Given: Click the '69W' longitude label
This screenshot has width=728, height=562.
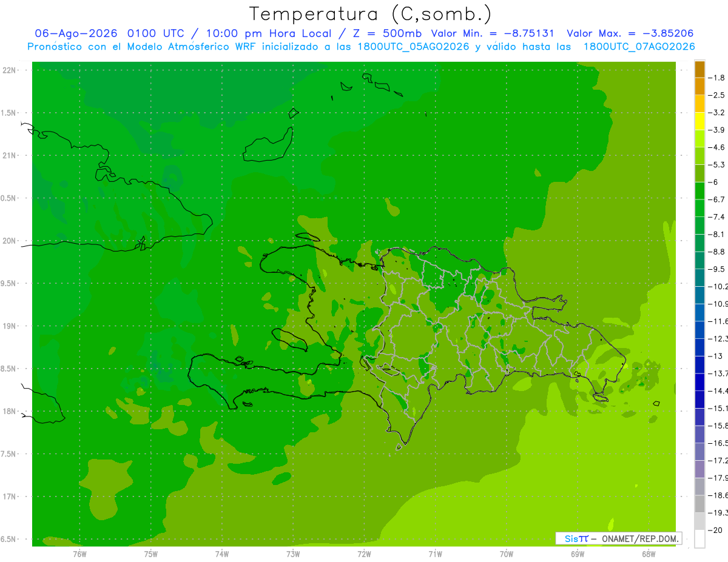Looking at the screenshot, I should click(x=577, y=554).
